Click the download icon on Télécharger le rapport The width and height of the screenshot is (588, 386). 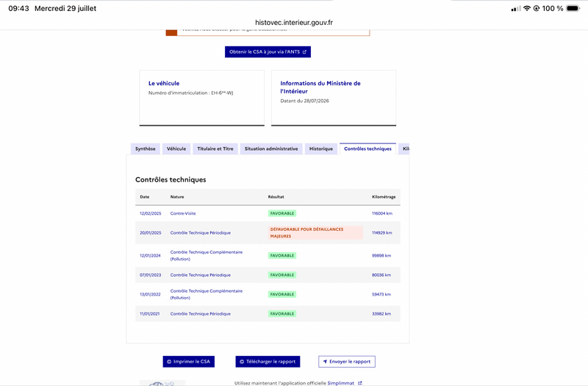(242, 362)
